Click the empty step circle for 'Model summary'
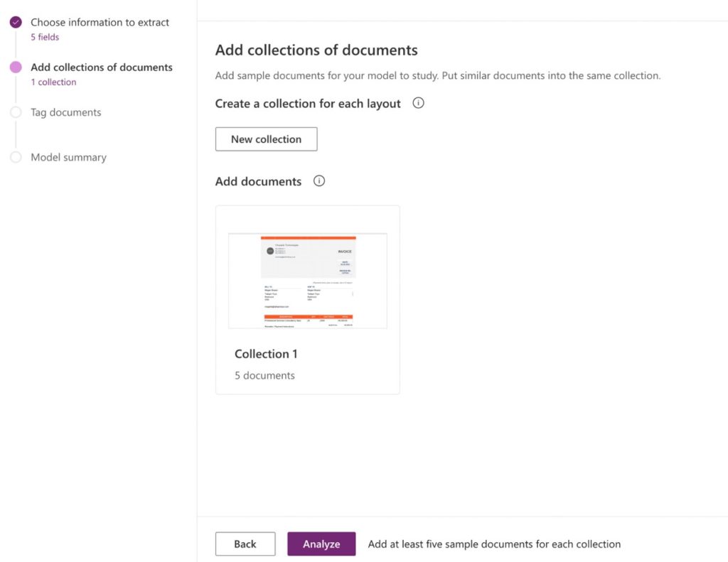The width and height of the screenshot is (728, 562). click(16, 157)
